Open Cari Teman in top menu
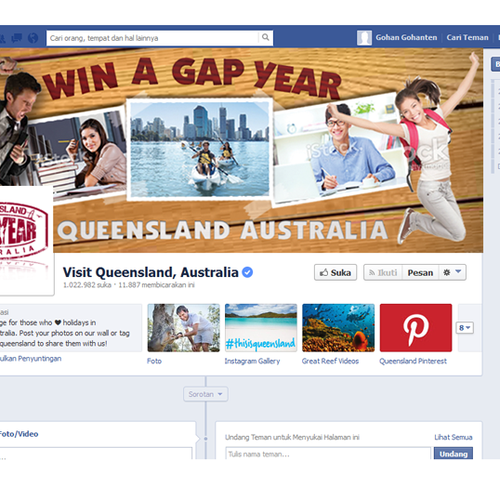Screen dimensions: 500x500 pyautogui.click(x=467, y=37)
